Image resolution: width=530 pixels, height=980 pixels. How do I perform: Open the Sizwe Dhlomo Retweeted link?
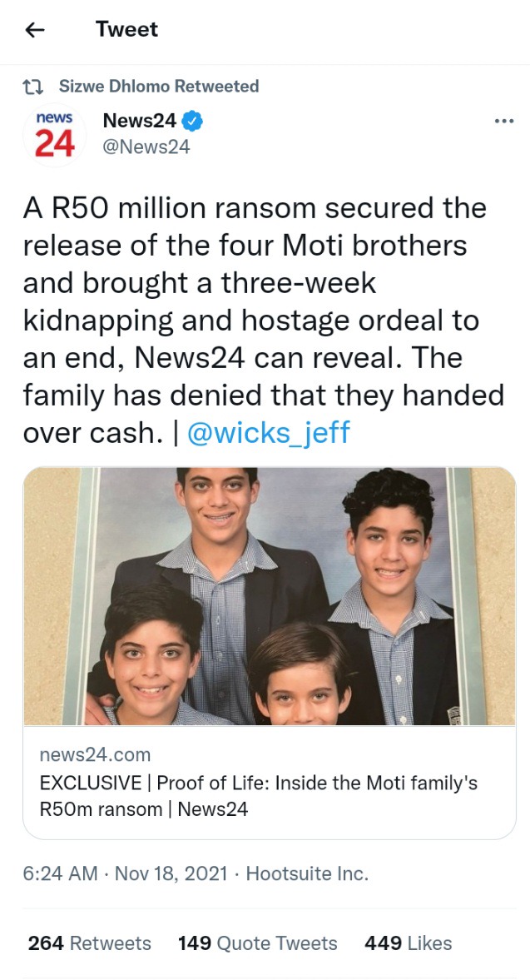tap(159, 87)
